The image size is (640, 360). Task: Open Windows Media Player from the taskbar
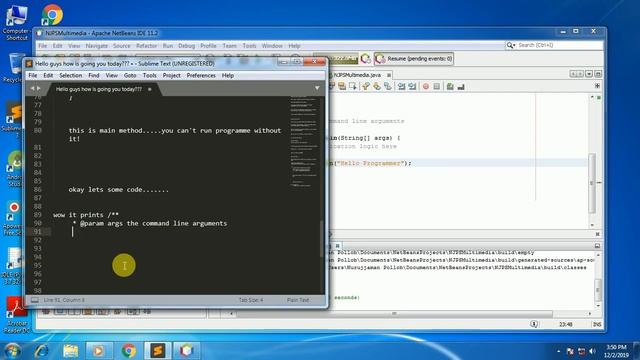[99, 351]
